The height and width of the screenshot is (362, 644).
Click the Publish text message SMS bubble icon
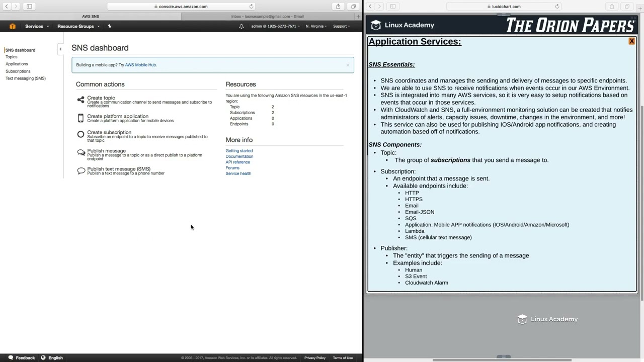click(x=81, y=171)
